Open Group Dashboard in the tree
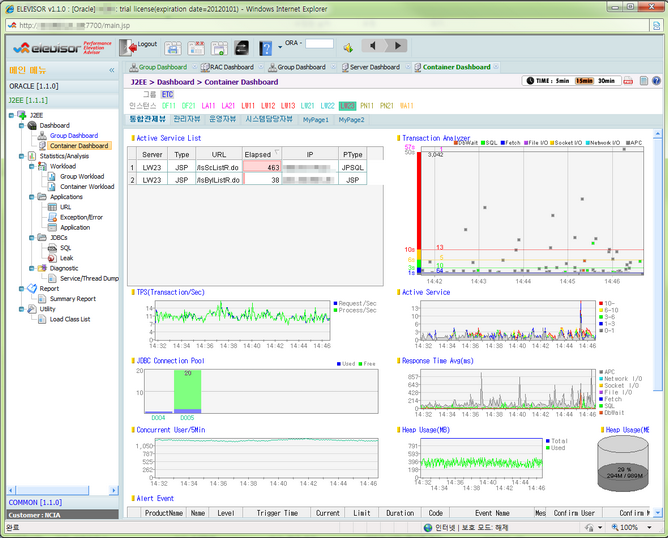This screenshot has width=668, height=538. pos(74,136)
